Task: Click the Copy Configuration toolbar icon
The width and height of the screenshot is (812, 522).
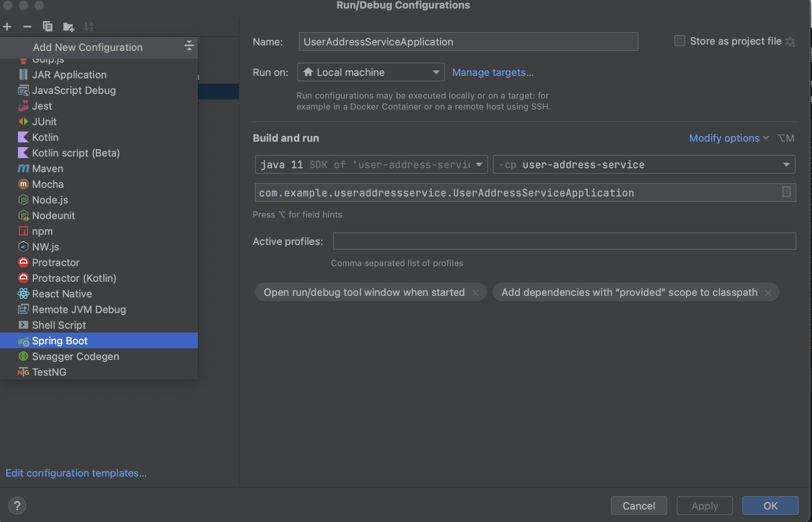Action: pyautogui.click(x=48, y=27)
